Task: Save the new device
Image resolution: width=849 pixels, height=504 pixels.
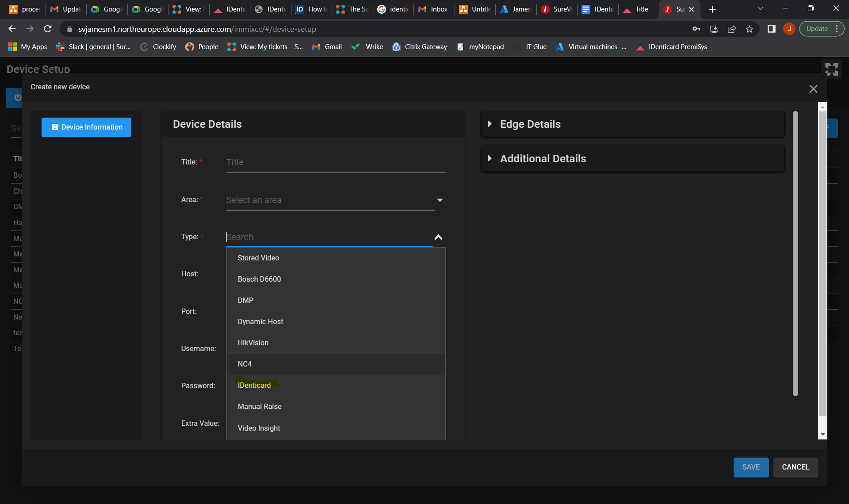Action: tap(751, 467)
